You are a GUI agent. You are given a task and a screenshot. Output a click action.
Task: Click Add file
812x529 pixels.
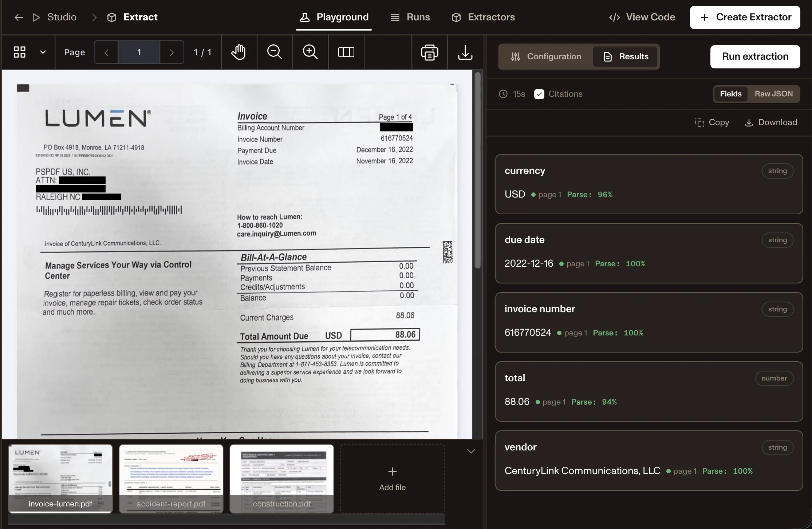tap(393, 478)
